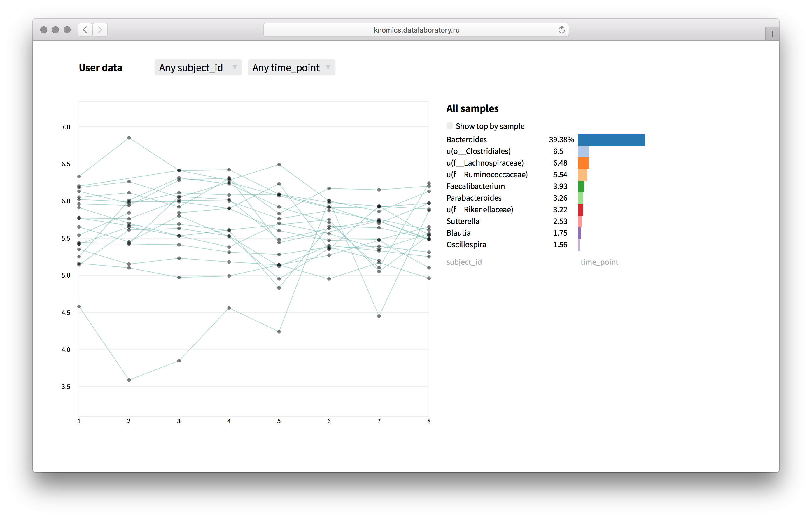Click the Parabacteroides light green bar
Viewport: 812px width, 519px height.
[x=580, y=198]
